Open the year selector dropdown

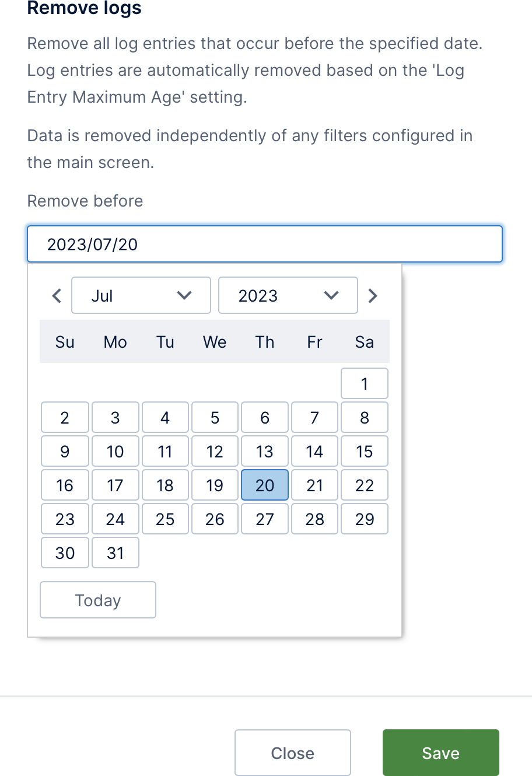click(288, 295)
